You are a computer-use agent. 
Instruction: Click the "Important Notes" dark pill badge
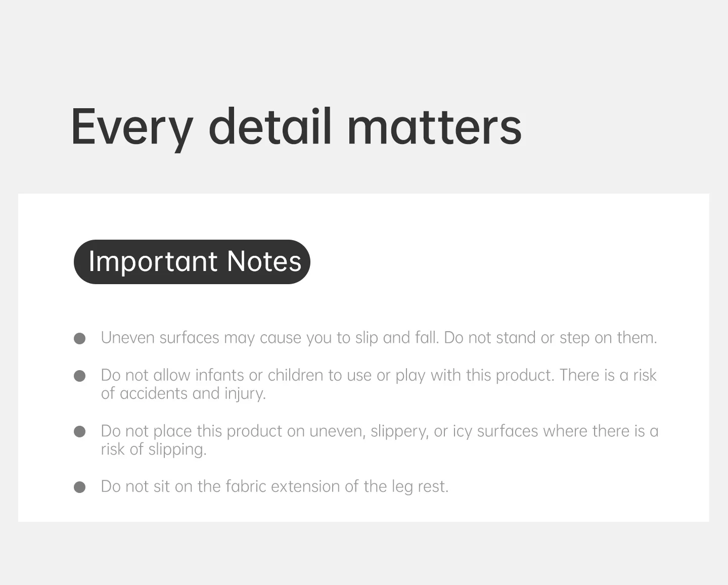(x=192, y=261)
